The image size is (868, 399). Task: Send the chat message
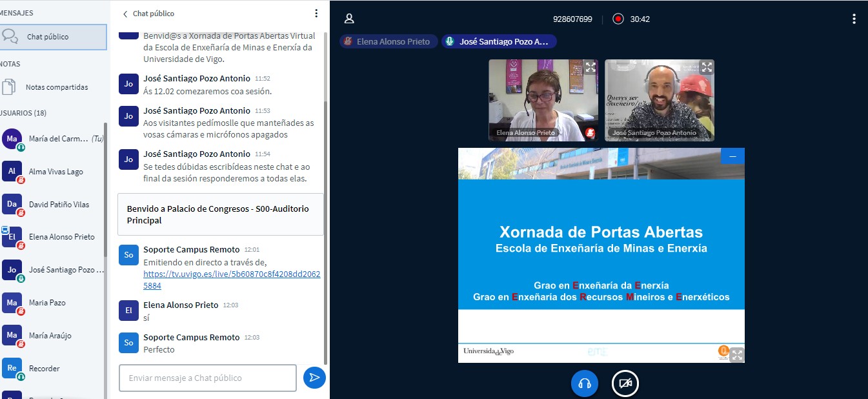tap(314, 378)
